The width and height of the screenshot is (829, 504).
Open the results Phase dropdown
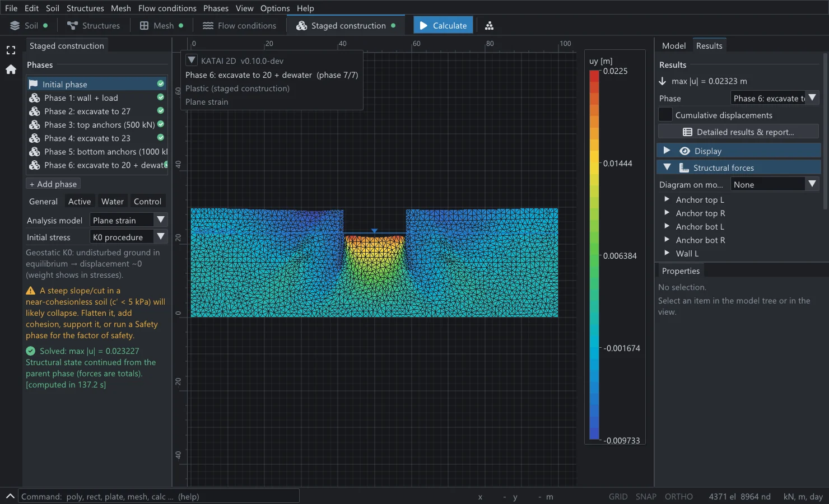click(775, 98)
